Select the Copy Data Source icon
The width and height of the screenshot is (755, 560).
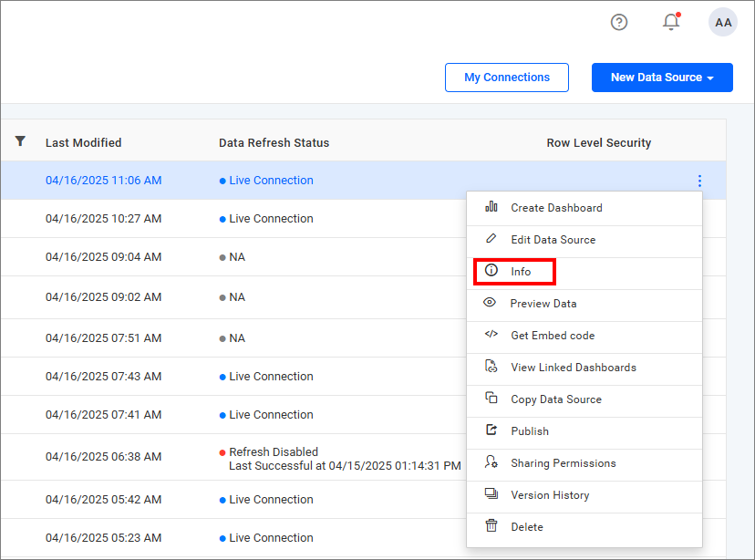coord(491,399)
